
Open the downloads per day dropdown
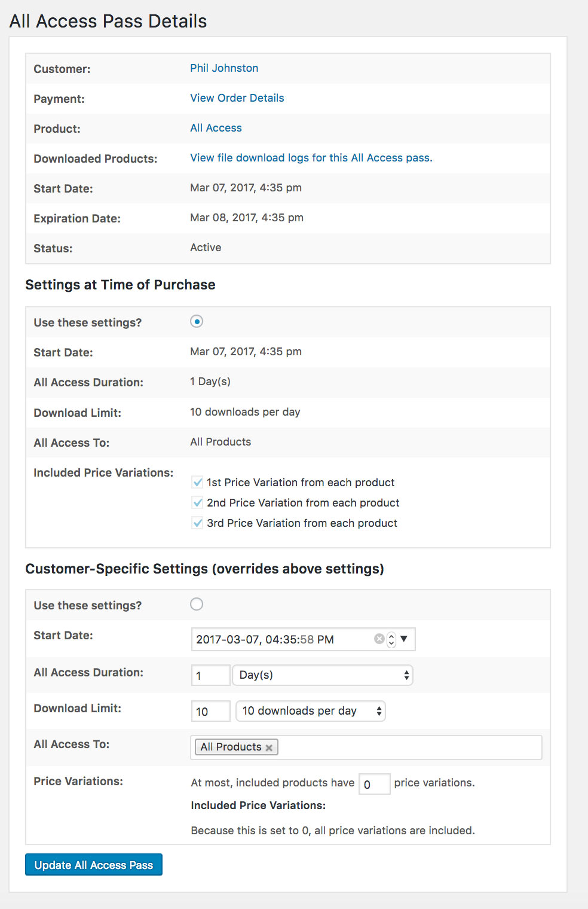(x=310, y=711)
